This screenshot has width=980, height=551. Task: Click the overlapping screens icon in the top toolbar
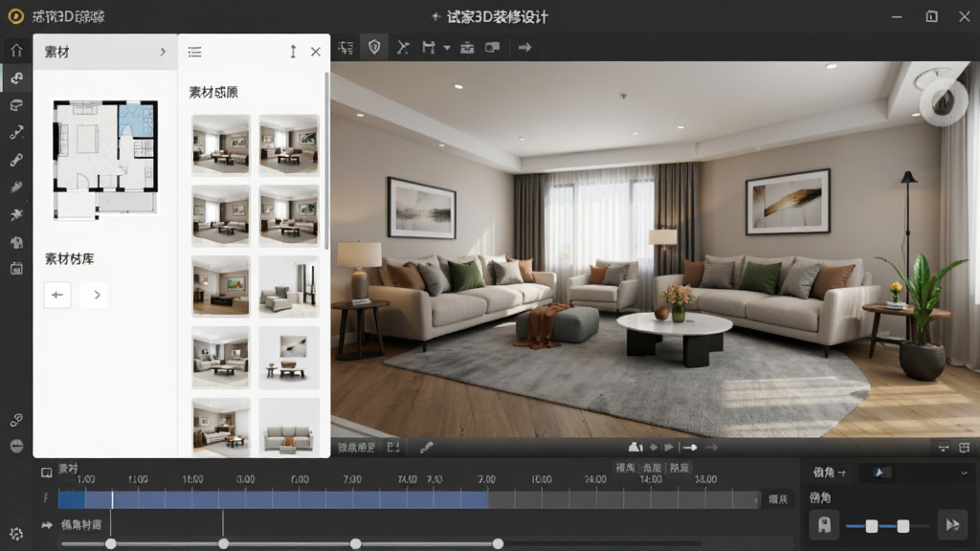click(x=493, y=48)
